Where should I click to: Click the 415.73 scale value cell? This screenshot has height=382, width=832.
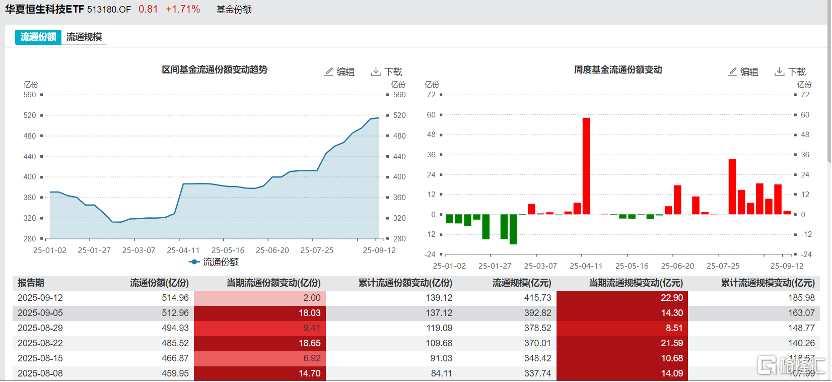[x=537, y=298]
